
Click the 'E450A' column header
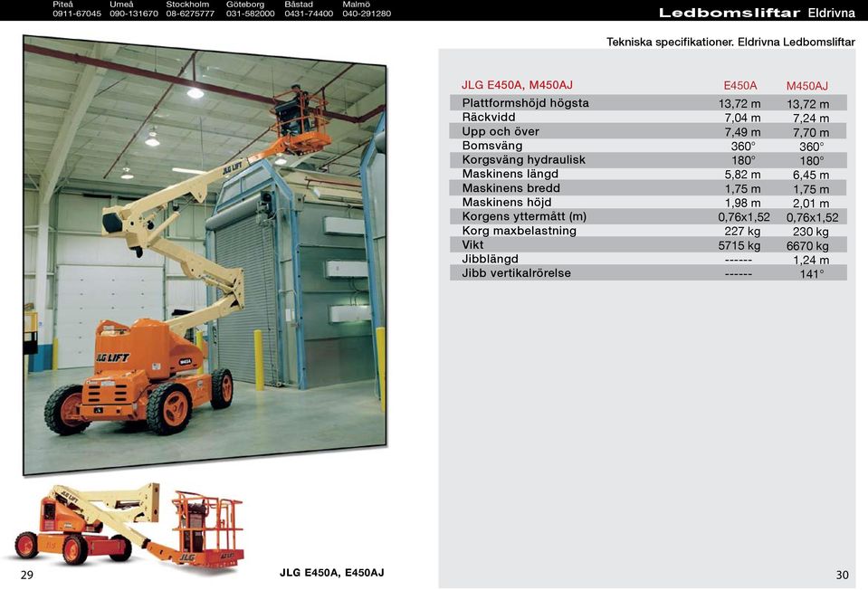[x=740, y=86]
